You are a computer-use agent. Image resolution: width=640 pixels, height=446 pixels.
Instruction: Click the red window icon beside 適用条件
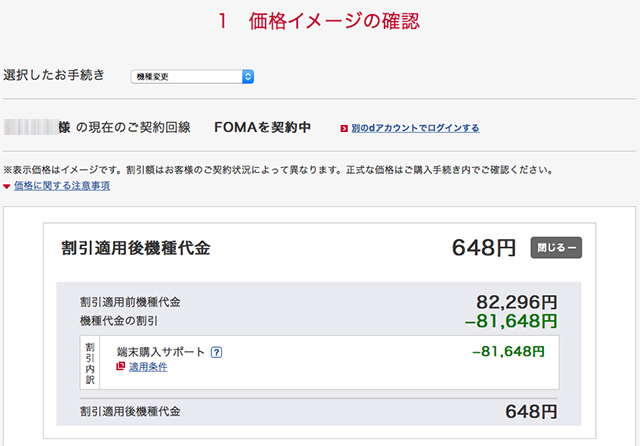pyautogui.click(x=121, y=367)
